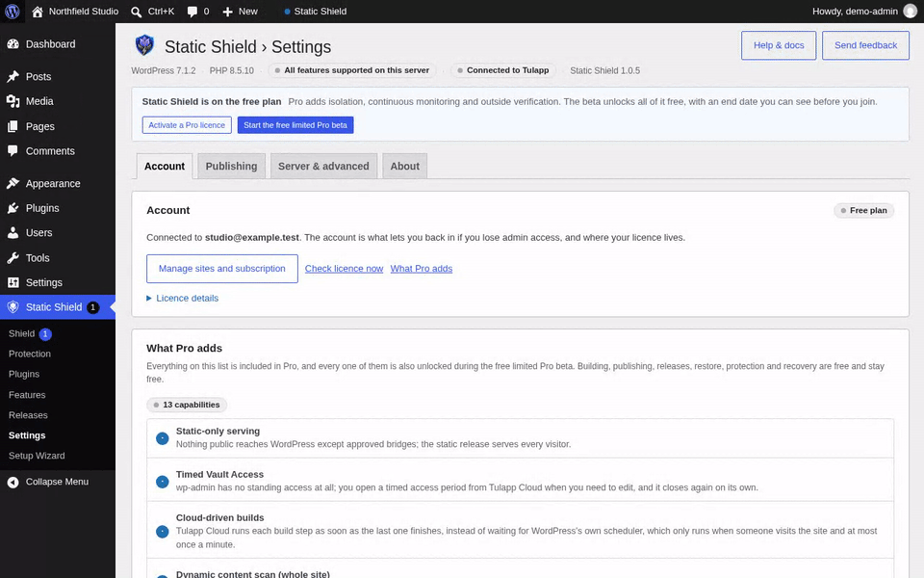
Task: Click the PHP 8.5.10 version text
Action: click(232, 70)
